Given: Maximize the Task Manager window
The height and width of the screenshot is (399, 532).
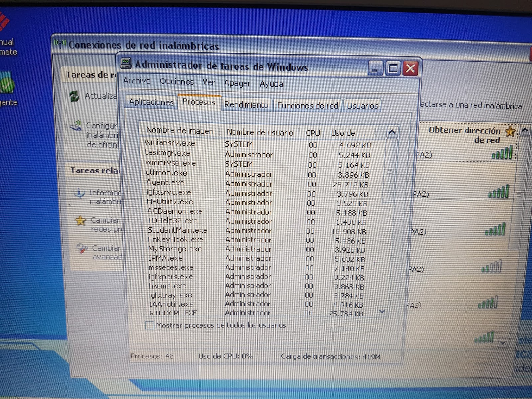Looking at the screenshot, I should tap(393, 68).
